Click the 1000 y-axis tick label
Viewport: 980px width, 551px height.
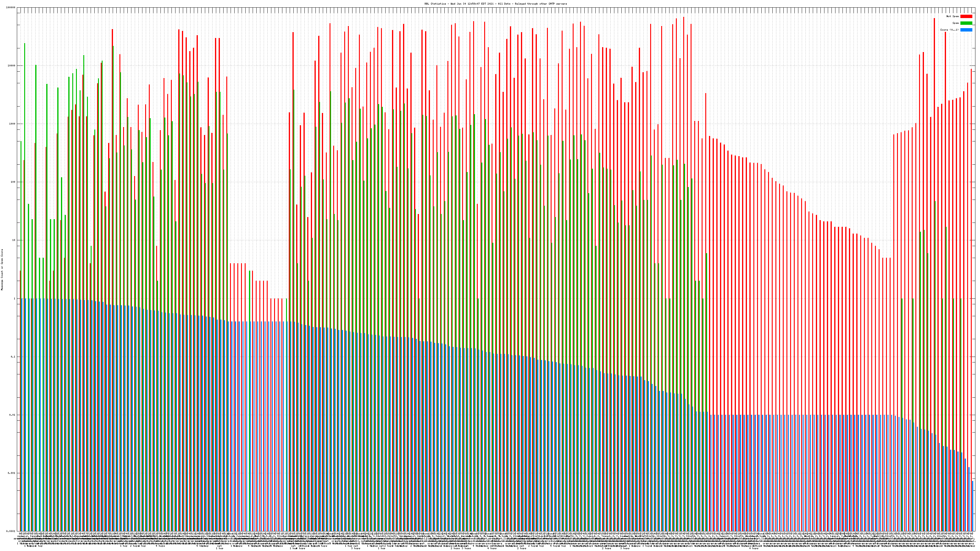coord(13,124)
